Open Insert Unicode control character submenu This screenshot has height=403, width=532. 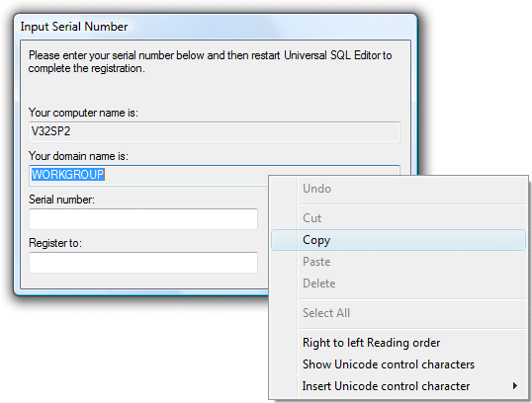[399, 386]
